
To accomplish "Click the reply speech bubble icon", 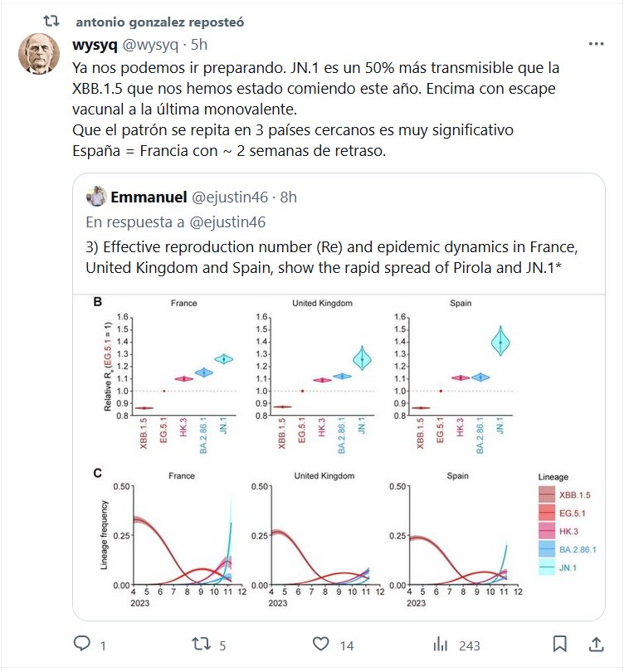I will pyautogui.click(x=82, y=645).
